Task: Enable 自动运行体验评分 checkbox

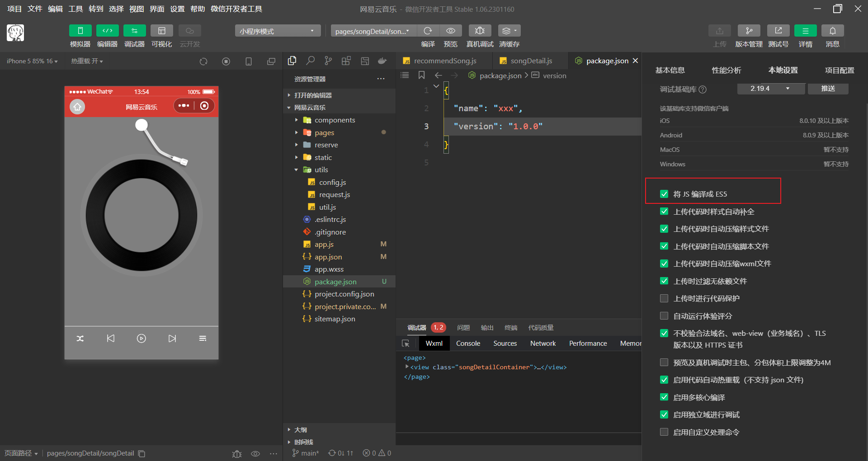Action: coord(664,316)
